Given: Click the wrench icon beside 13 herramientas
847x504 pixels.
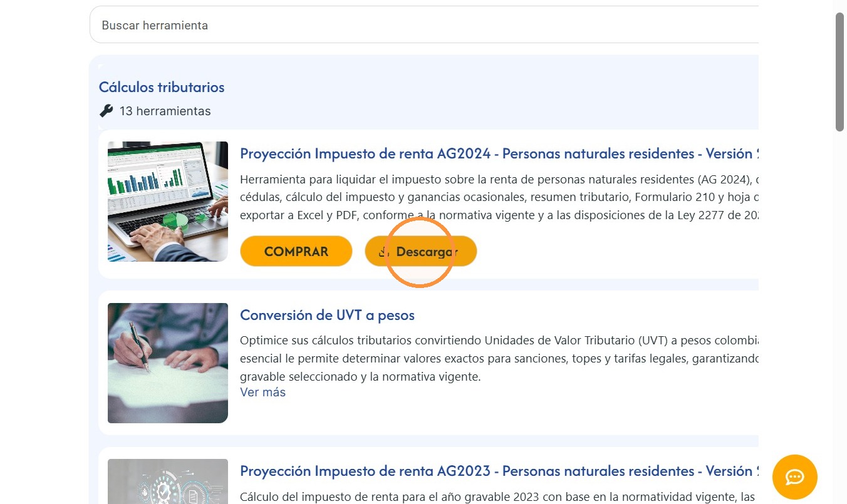Looking at the screenshot, I should coord(107,111).
